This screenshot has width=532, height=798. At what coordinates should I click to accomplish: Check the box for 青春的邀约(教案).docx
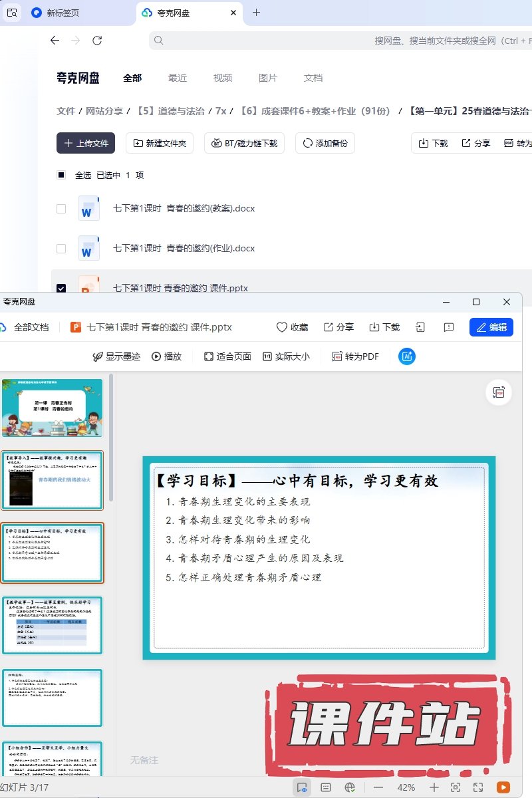click(x=61, y=209)
